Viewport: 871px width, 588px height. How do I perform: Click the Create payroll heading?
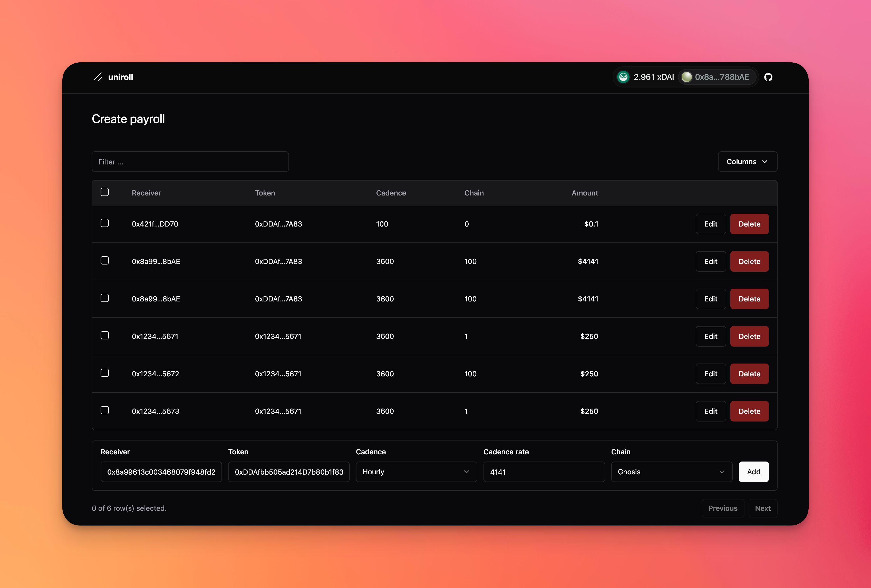point(128,119)
